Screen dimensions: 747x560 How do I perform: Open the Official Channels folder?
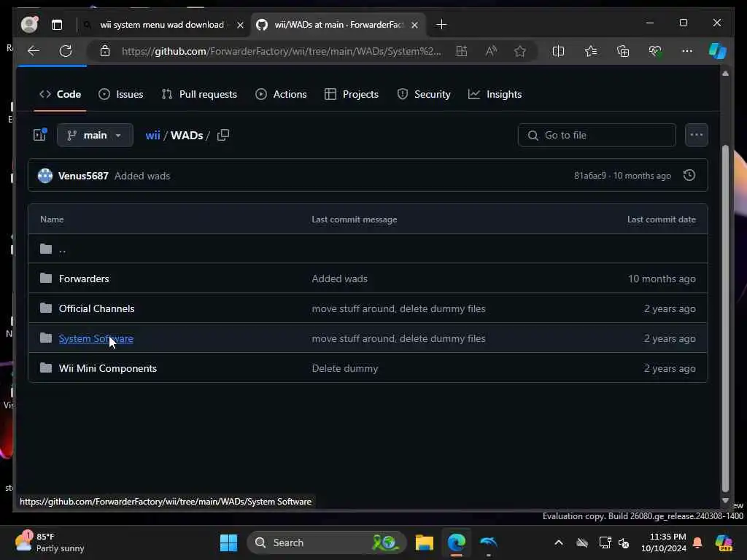coord(97,308)
